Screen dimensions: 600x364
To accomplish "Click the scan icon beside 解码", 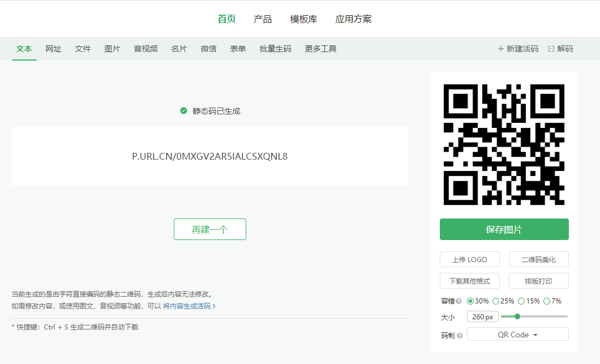I will coord(551,49).
